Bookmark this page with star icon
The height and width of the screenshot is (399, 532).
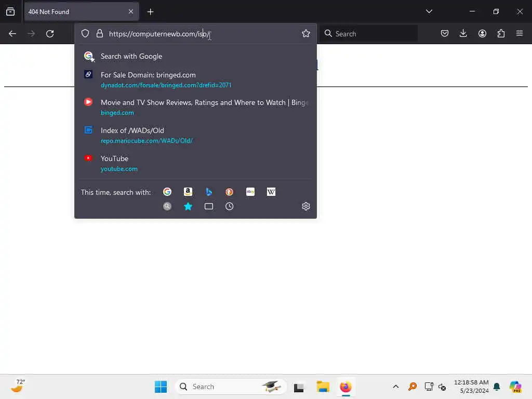click(x=305, y=33)
